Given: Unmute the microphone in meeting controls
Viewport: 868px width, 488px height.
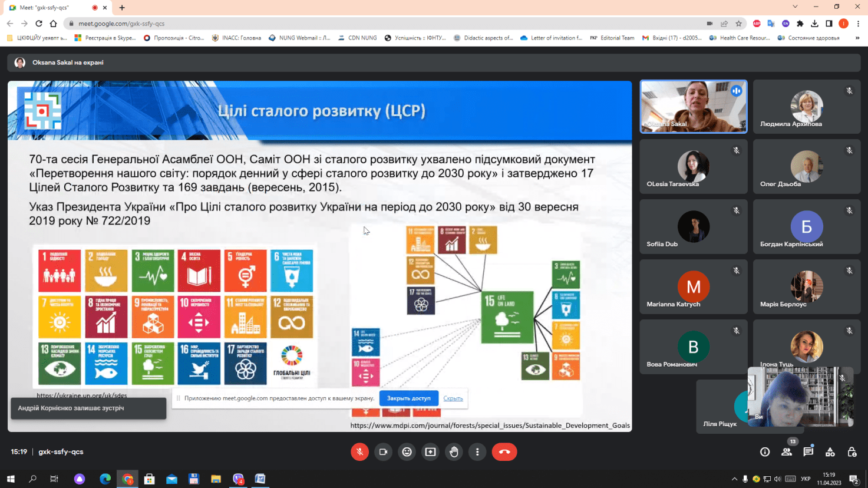Looking at the screenshot, I should (359, 451).
